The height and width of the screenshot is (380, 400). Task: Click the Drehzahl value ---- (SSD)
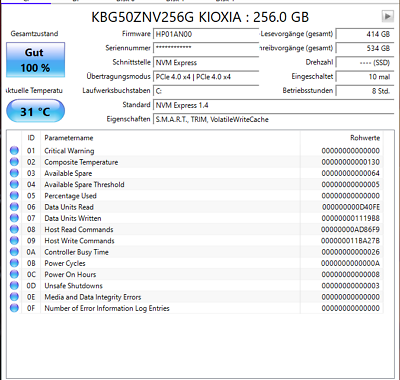click(365, 62)
